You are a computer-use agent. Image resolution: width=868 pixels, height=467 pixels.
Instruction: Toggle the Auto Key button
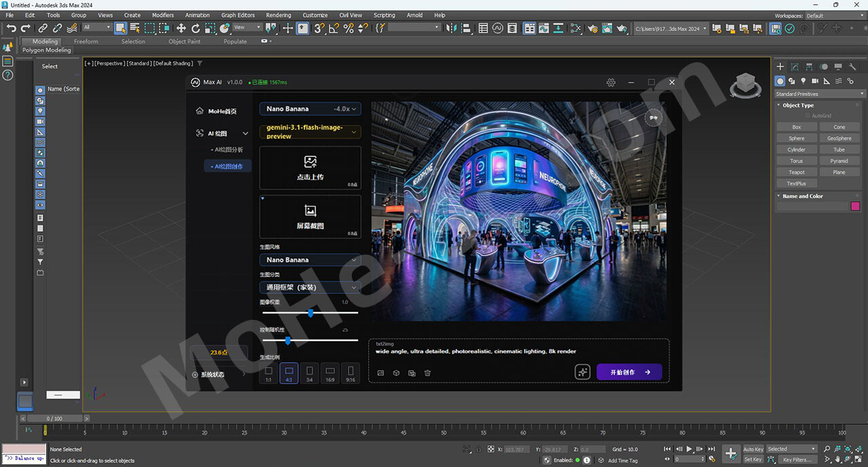753,449
